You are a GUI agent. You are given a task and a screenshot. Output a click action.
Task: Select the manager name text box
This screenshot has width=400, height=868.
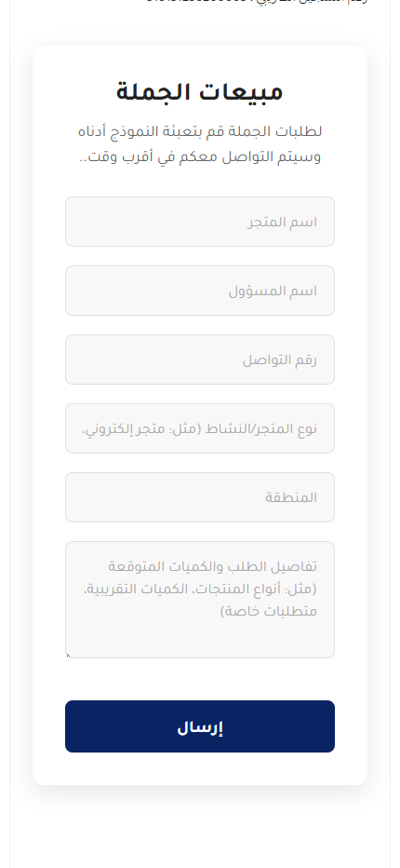click(x=200, y=291)
